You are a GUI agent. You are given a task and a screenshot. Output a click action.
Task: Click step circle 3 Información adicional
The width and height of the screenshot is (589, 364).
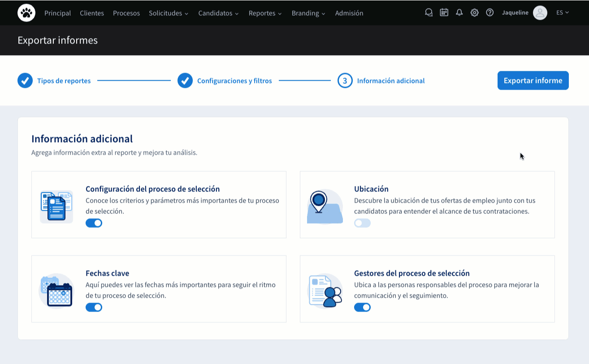pyautogui.click(x=345, y=80)
